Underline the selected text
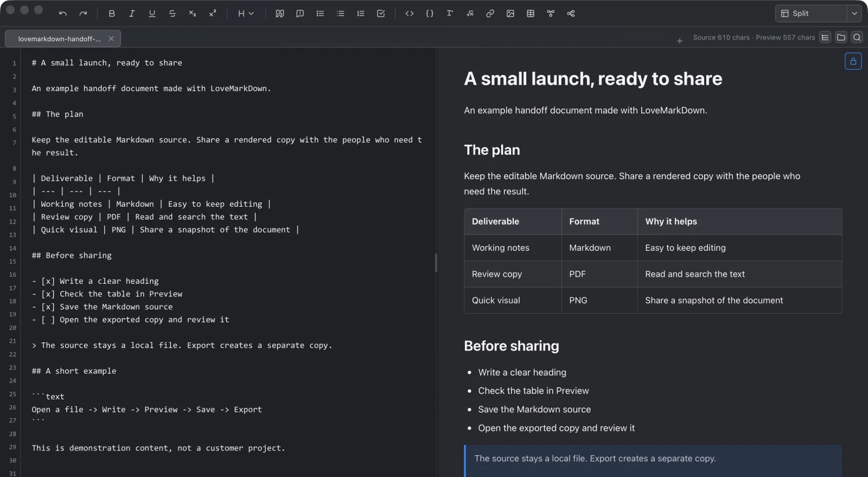 coord(152,14)
